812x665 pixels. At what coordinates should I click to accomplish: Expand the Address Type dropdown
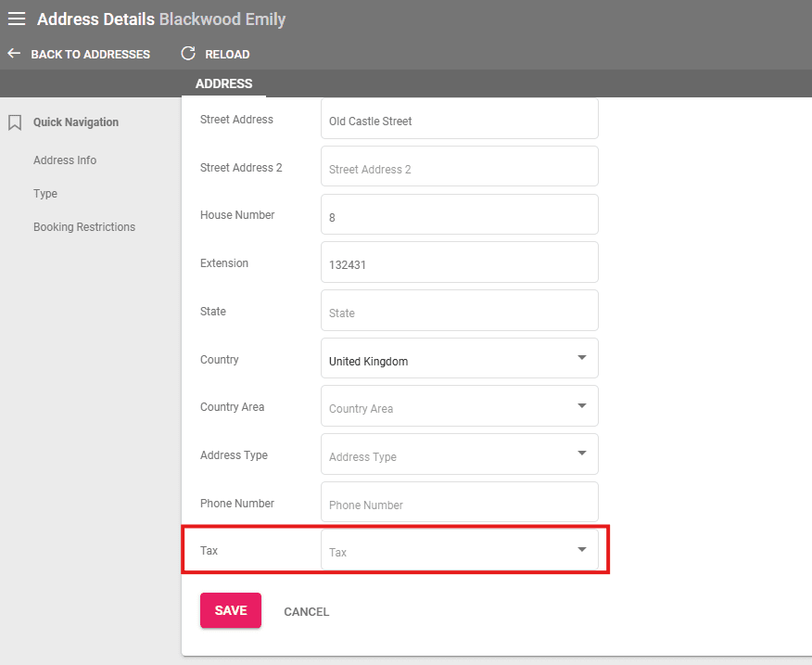coord(581,454)
